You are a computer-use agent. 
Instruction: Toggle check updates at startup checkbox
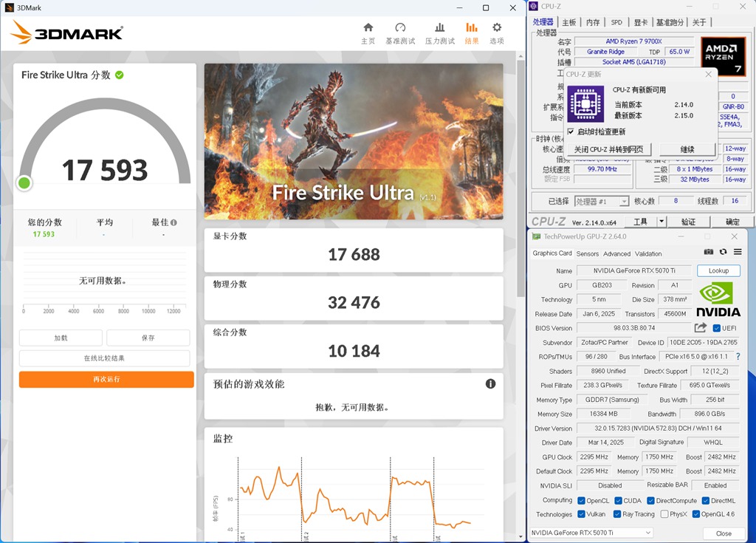(571, 132)
